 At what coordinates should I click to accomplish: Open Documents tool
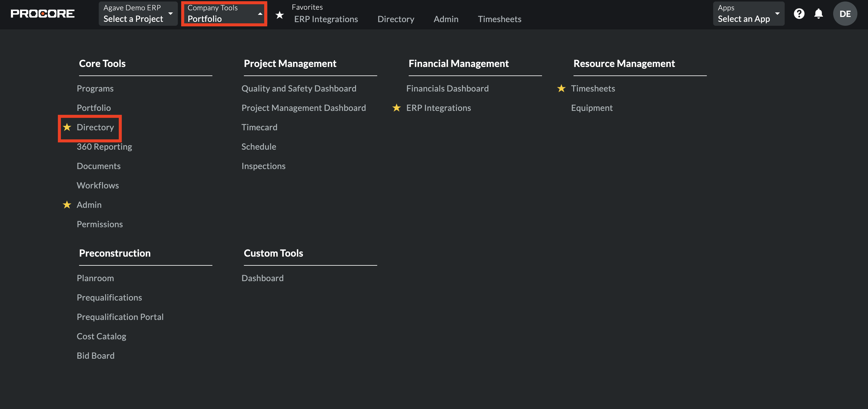(98, 166)
